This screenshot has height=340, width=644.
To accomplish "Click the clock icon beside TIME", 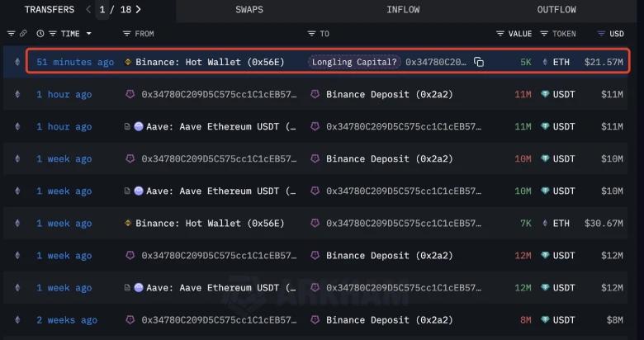I will (x=40, y=34).
